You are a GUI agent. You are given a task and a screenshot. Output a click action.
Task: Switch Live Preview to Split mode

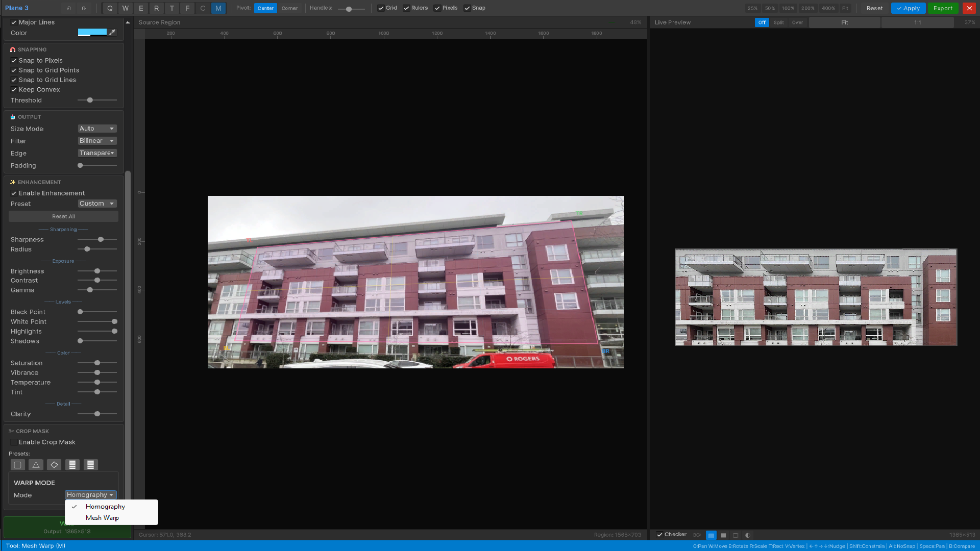pos(778,22)
